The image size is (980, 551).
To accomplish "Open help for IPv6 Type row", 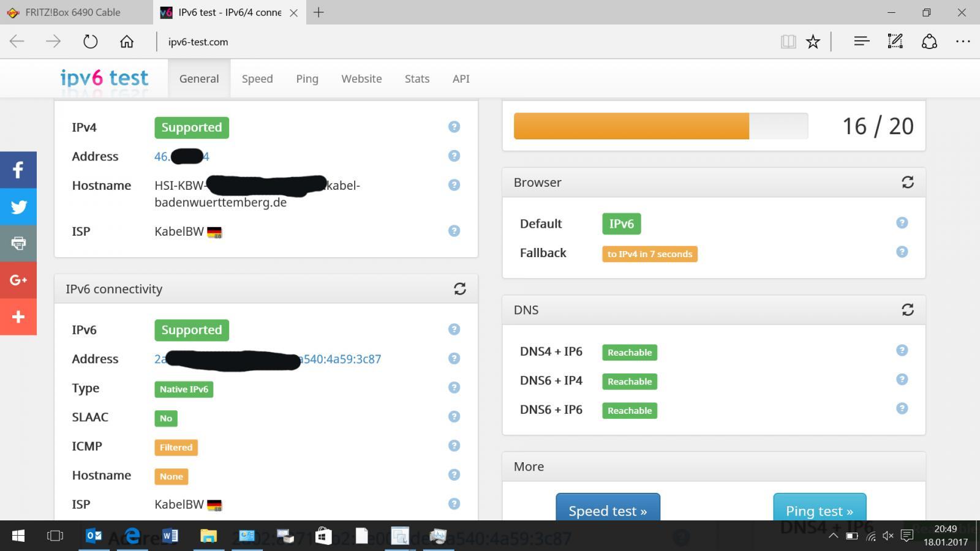I will pyautogui.click(x=454, y=388).
